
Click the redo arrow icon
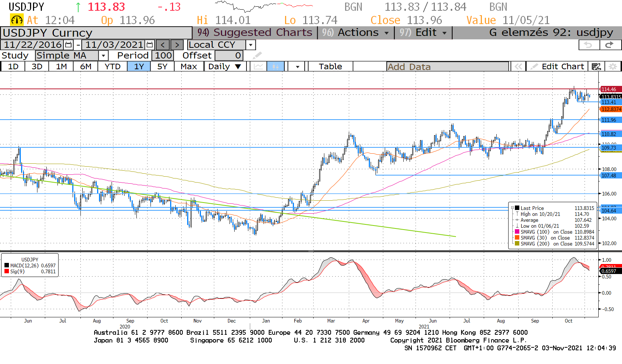pyautogui.click(x=609, y=45)
